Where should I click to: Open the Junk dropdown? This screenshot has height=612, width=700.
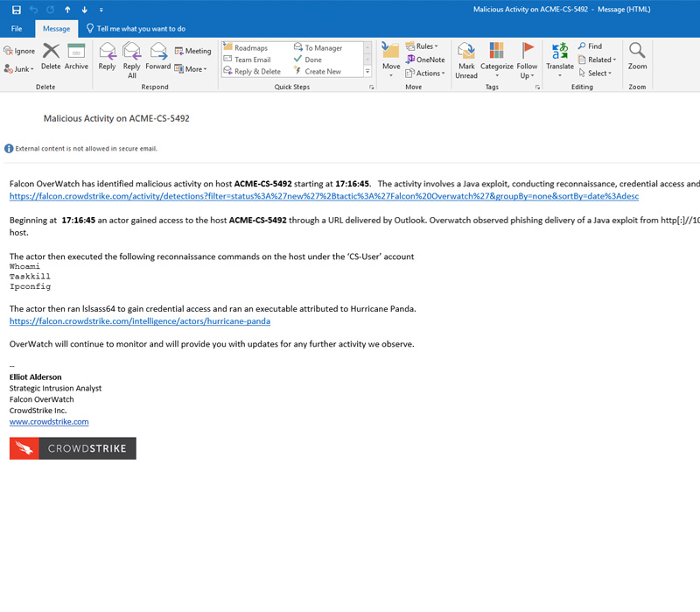click(x=19, y=68)
